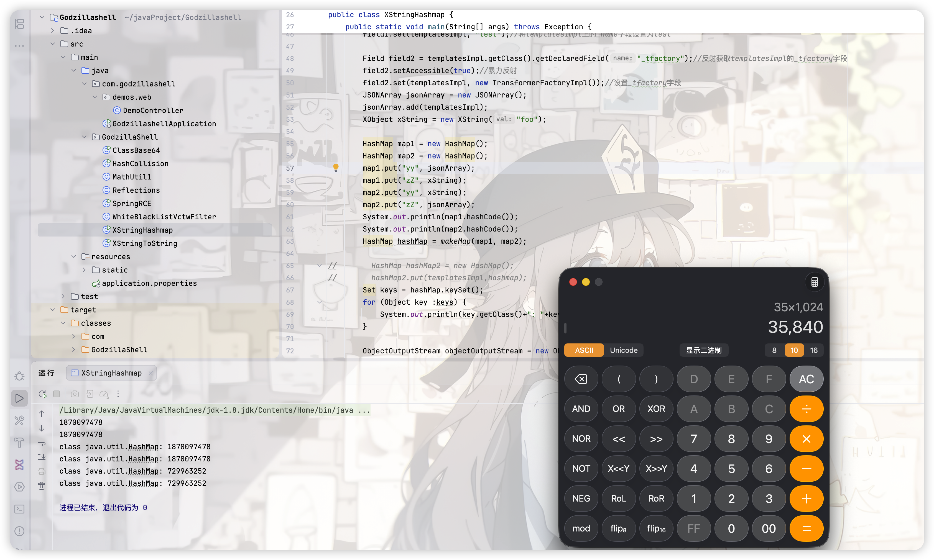Collapse the target folder
934x560 pixels.
53,309
